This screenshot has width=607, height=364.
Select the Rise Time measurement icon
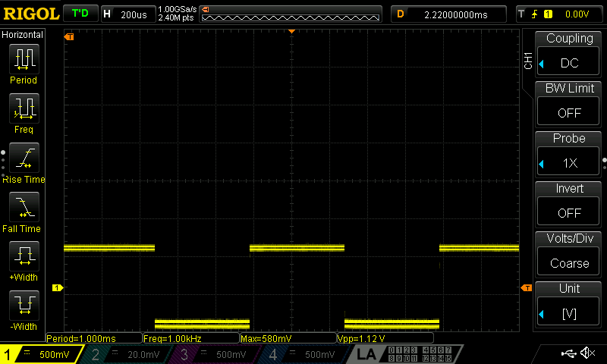[24, 158]
